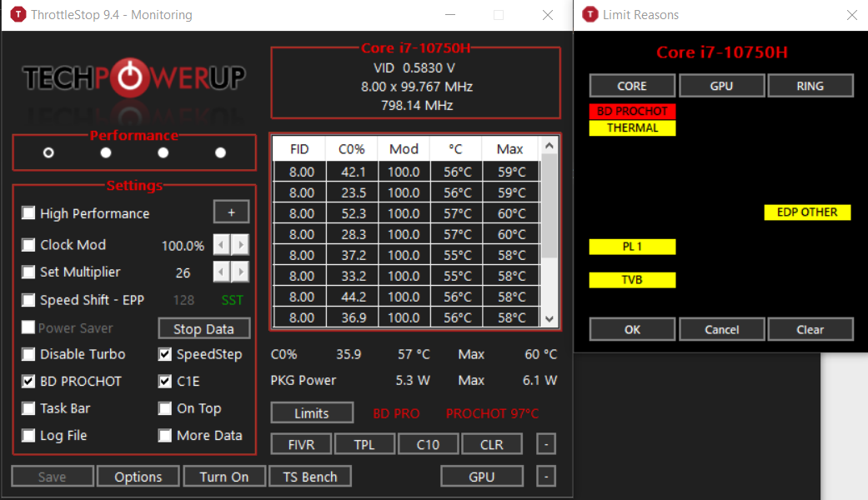Click the yellow PL 1 indicator
Viewport: 868px width, 500px height.
click(632, 247)
